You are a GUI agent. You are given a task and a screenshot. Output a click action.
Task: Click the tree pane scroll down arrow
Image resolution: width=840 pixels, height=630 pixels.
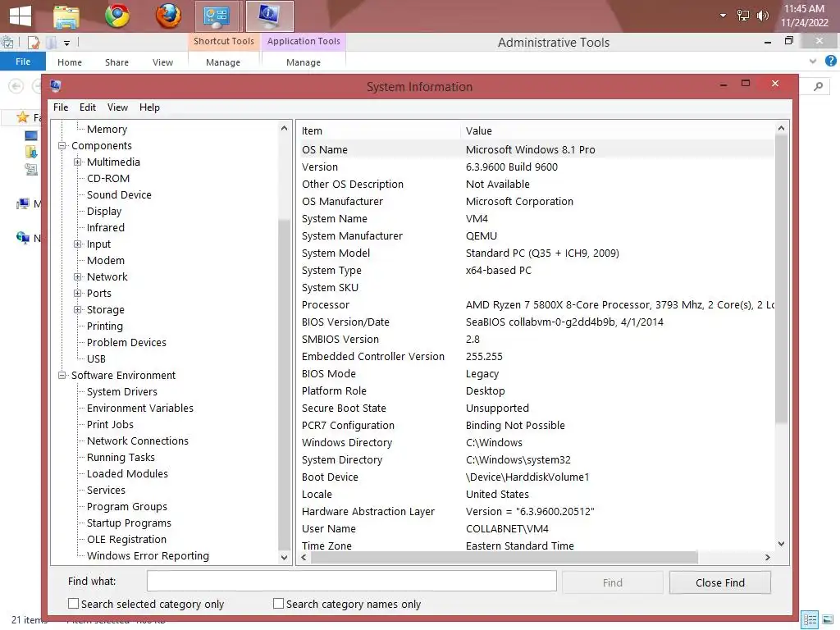[x=284, y=557]
